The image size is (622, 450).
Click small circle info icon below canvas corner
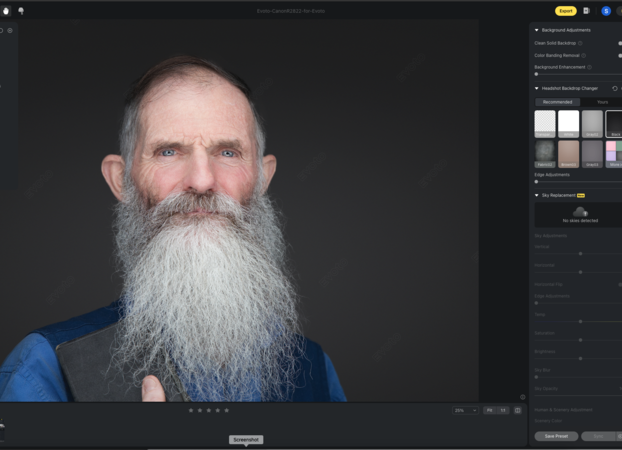point(522,397)
